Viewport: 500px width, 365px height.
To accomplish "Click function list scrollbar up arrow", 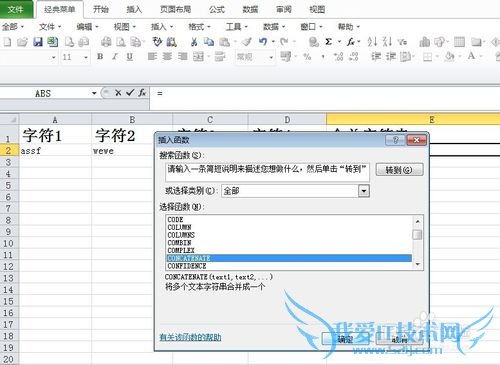I will coord(417,221).
